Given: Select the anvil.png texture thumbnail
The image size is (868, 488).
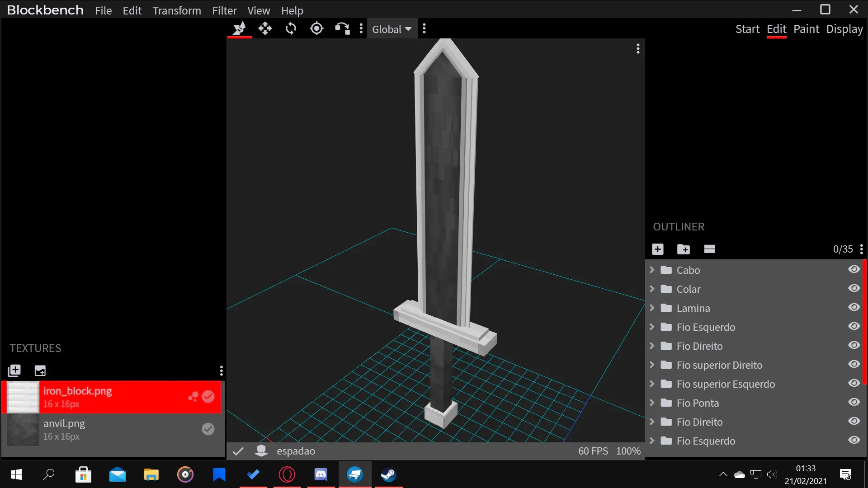Looking at the screenshot, I should [23, 430].
